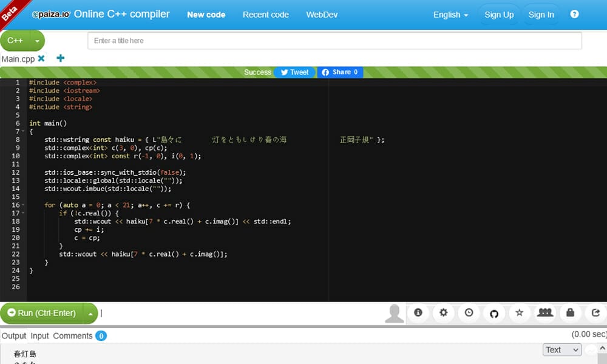The image size is (607, 364).
Task: Type a title in the title field
Action: 334,41
